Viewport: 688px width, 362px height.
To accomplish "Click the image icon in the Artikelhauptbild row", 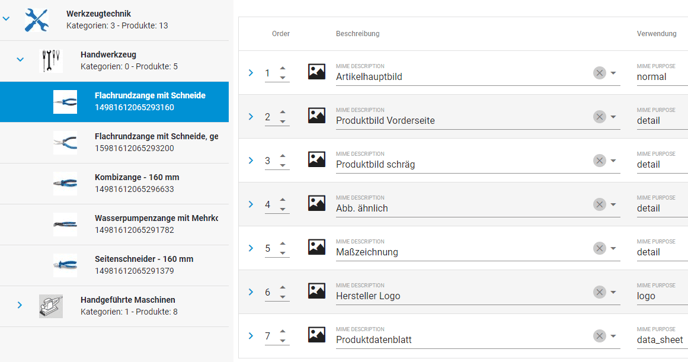I will coord(316,72).
